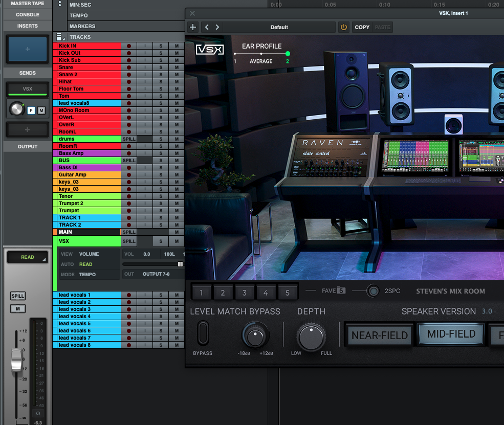Set Ear Profile slider to position 2

click(x=288, y=54)
